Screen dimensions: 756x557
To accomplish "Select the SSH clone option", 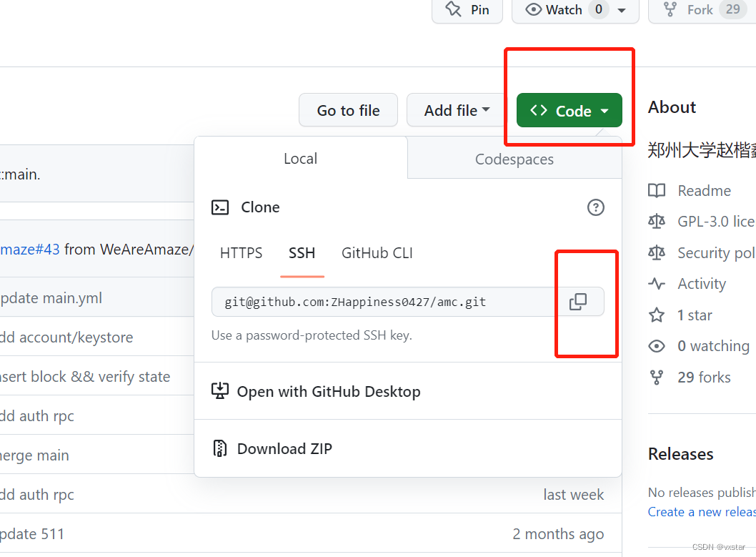I will click(302, 252).
